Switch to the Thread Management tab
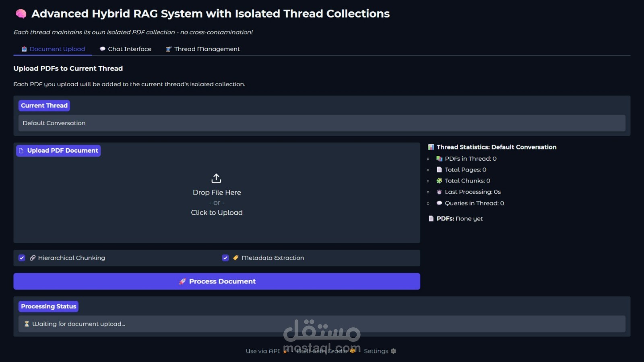 click(x=202, y=49)
